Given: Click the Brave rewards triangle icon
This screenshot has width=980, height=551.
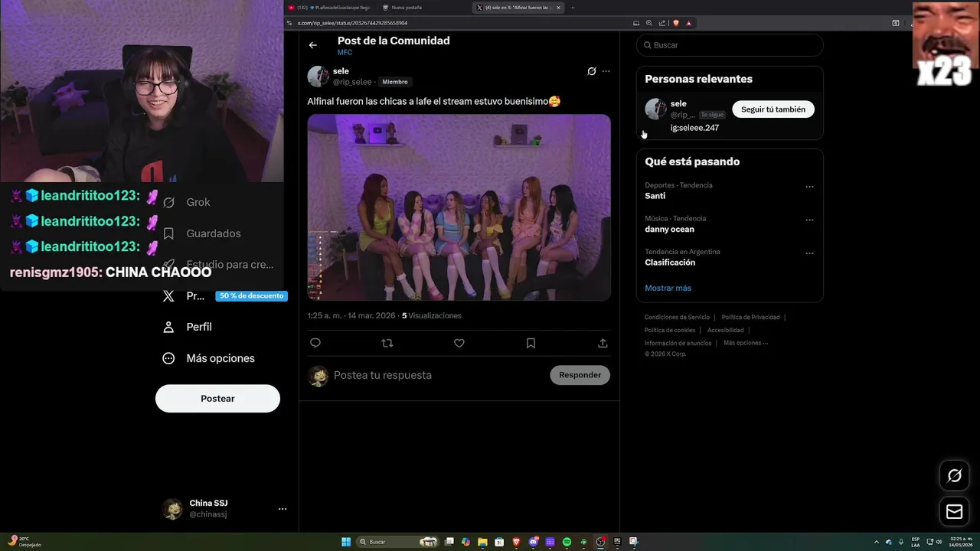Looking at the screenshot, I should (689, 23).
